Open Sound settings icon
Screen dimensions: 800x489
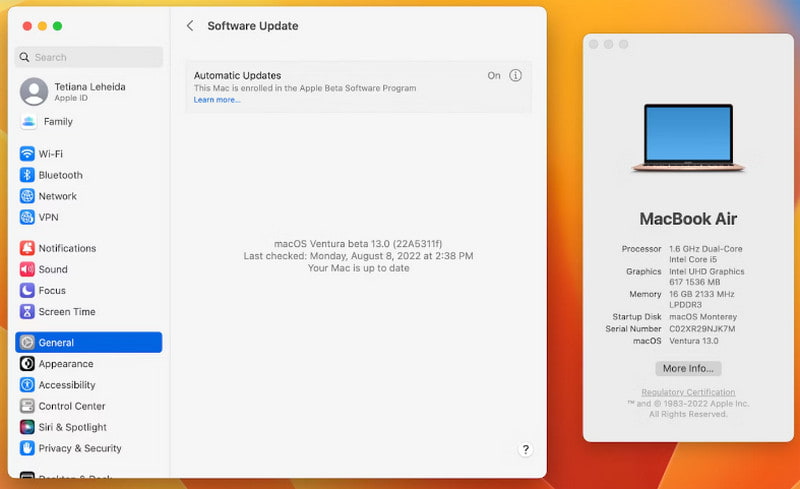27,269
